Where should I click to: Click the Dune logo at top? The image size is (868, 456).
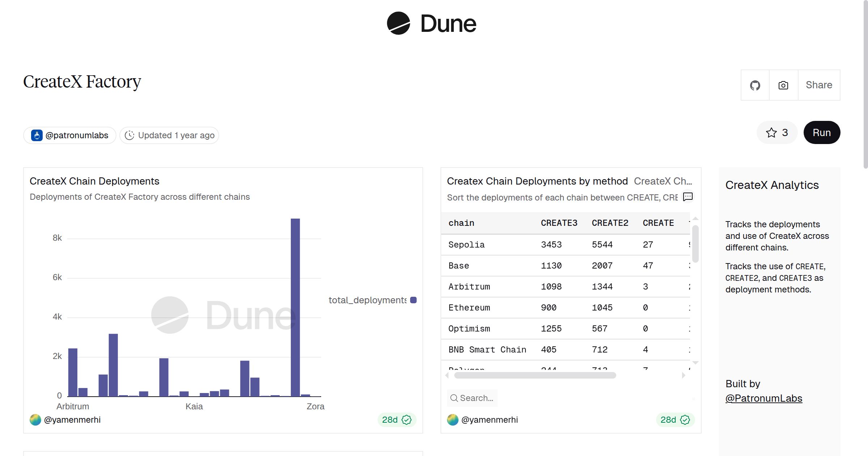[x=431, y=24]
